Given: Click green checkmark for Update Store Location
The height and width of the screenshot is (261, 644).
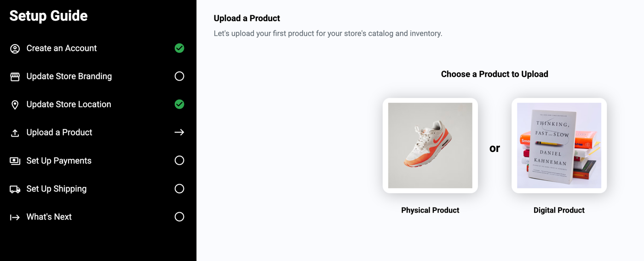Looking at the screenshot, I should (x=179, y=104).
